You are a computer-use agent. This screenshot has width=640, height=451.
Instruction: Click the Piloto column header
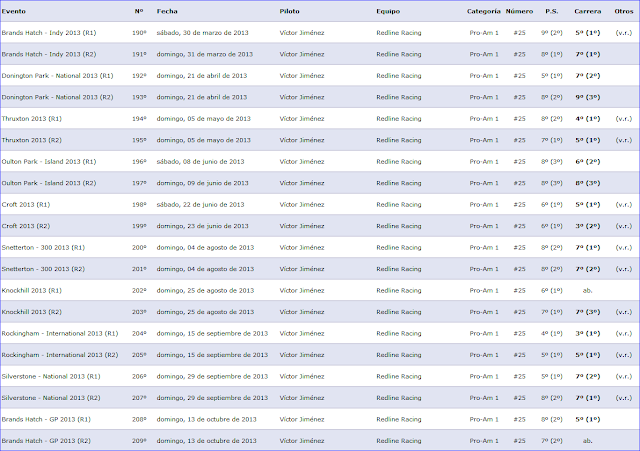click(289, 11)
